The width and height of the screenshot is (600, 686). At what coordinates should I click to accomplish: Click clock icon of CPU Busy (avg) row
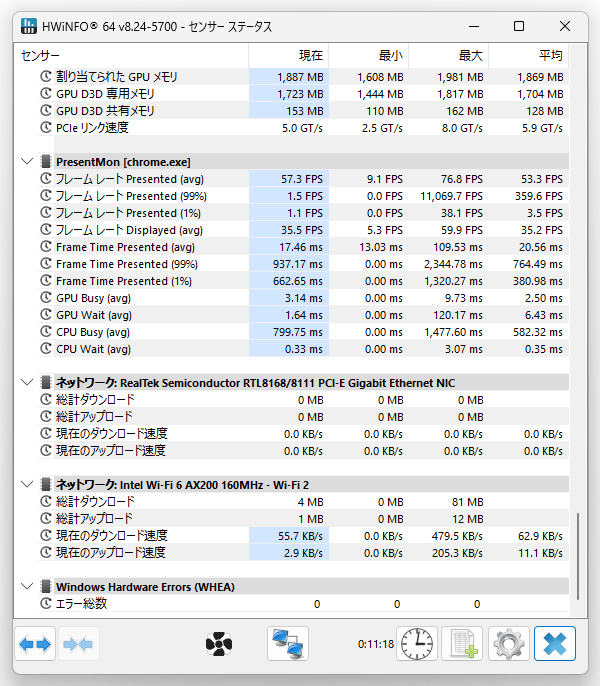[x=46, y=332]
